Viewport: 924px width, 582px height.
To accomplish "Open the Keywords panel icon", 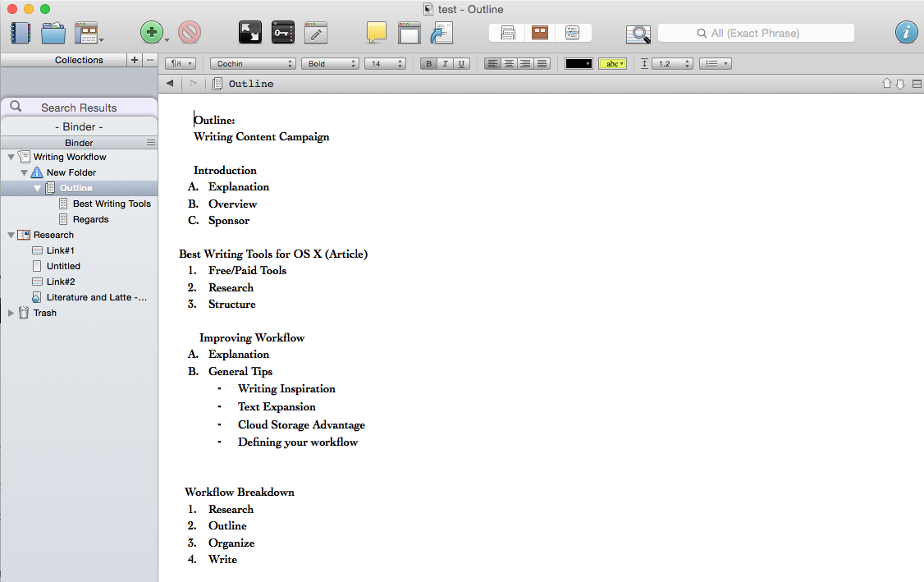I will click(283, 33).
